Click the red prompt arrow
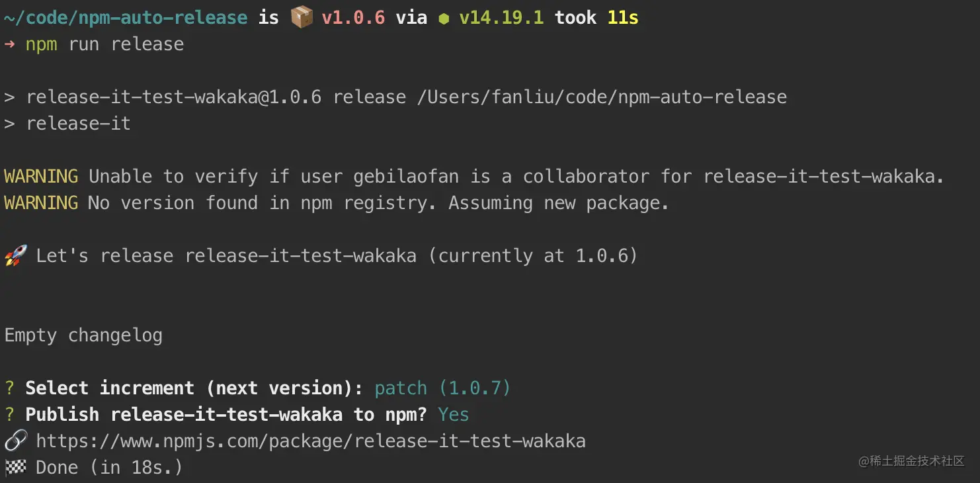This screenshot has width=980, height=483. pyautogui.click(x=9, y=44)
